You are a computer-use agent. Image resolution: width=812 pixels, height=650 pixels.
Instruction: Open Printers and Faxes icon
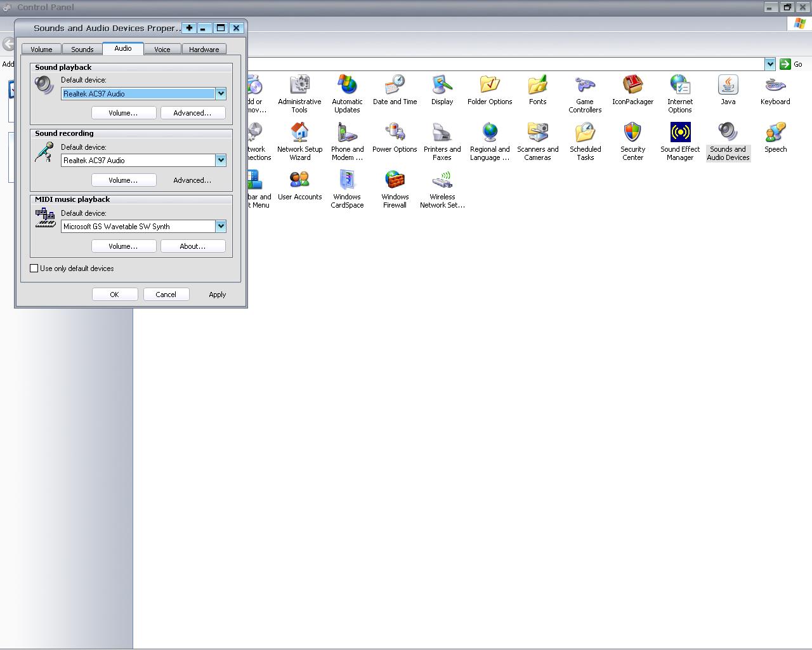[x=442, y=141]
